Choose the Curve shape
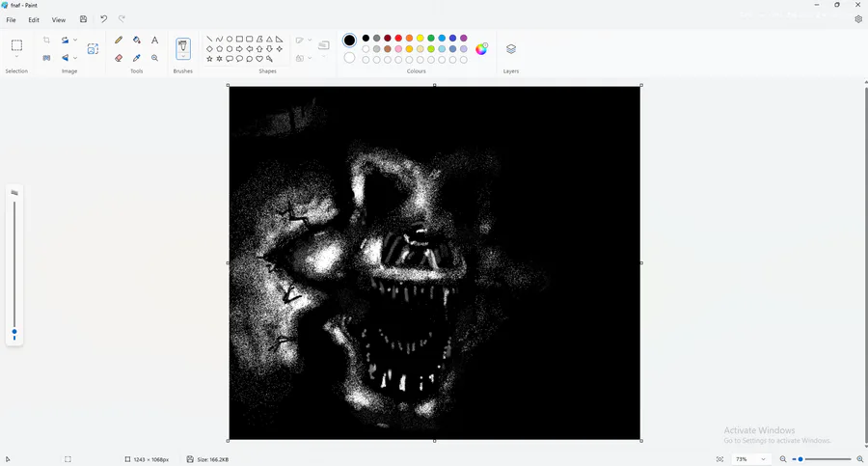Image resolution: width=868 pixels, height=466 pixels. point(219,40)
